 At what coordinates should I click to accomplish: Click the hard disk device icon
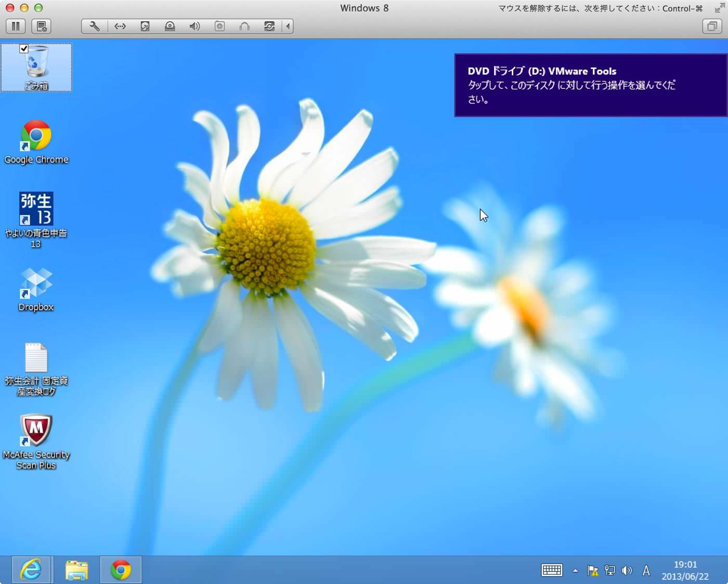(x=145, y=26)
